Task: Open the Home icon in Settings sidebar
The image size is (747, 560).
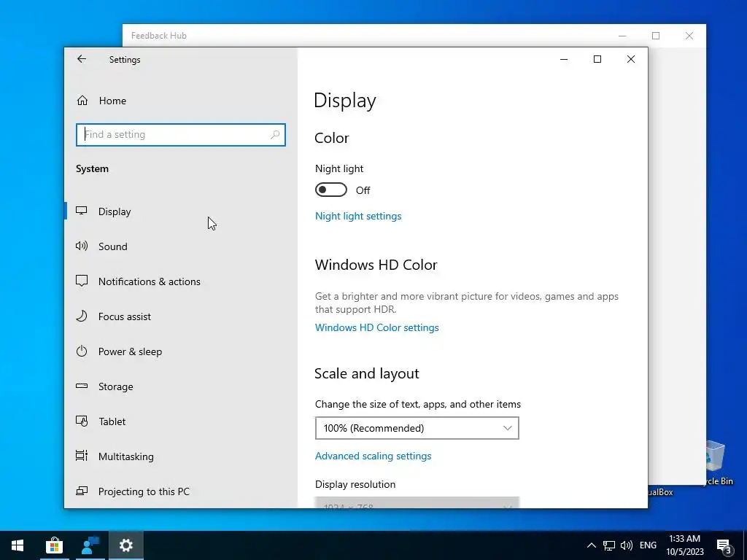Action: [82, 101]
